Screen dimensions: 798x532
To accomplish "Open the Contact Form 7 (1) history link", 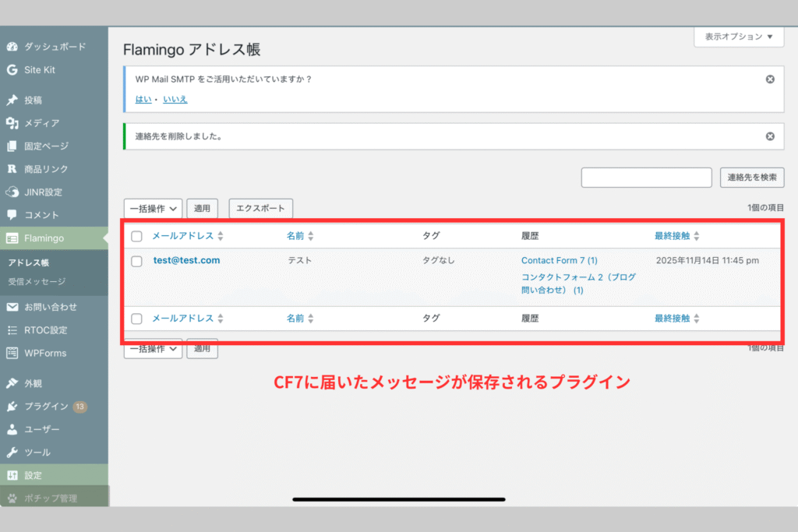I will click(559, 260).
